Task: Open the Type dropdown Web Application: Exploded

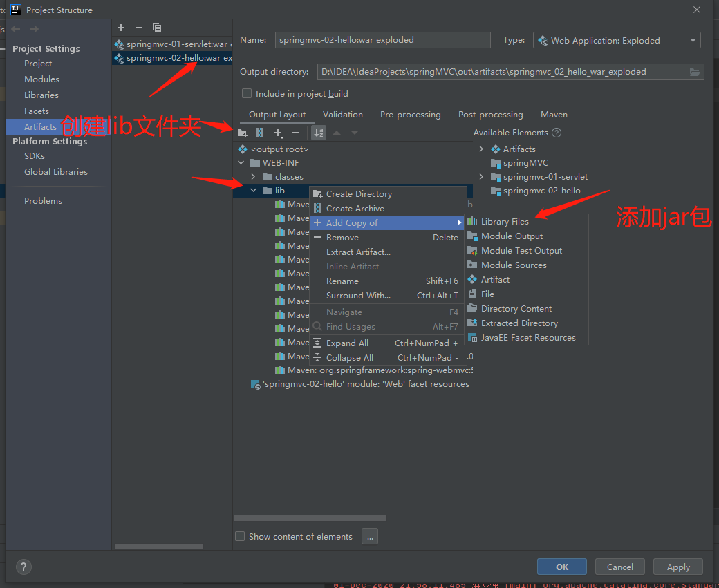Action: coord(617,40)
